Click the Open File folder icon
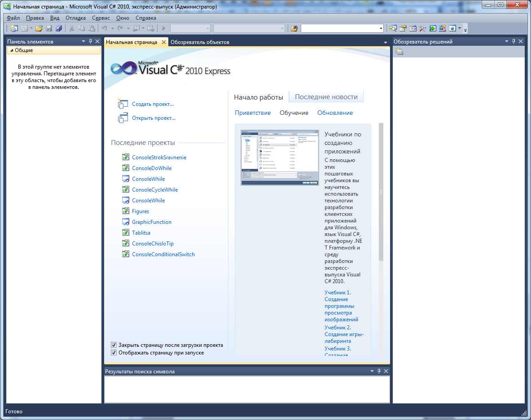This screenshot has width=531, height=420. pos(39,28)
